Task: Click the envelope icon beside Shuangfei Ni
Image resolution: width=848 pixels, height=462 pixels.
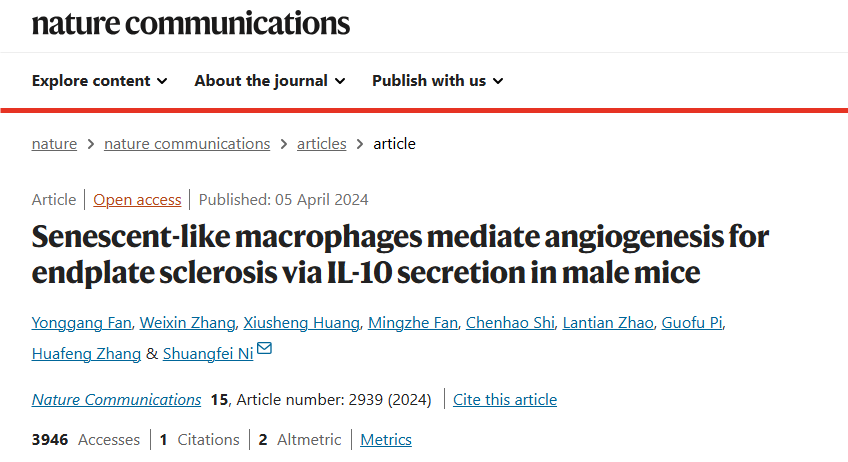Action: point(264,349)
